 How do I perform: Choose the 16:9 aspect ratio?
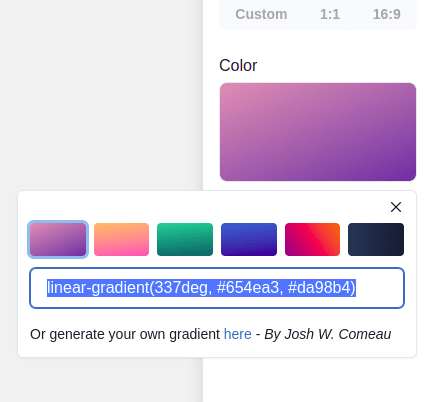point(386,14)
